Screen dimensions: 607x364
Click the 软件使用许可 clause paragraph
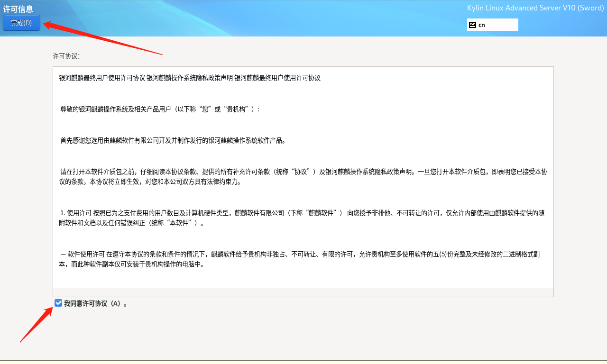pyautogui.click(x=299, y=259)
